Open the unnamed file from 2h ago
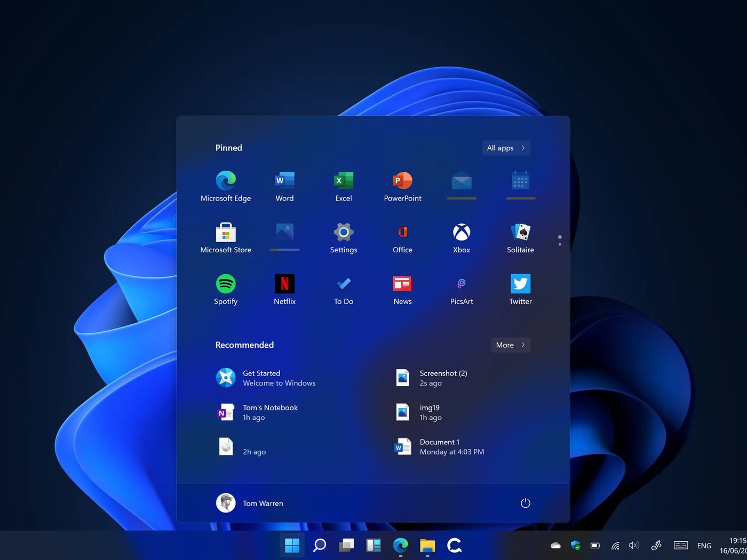 pyautogui.click(x=241, y=447)
